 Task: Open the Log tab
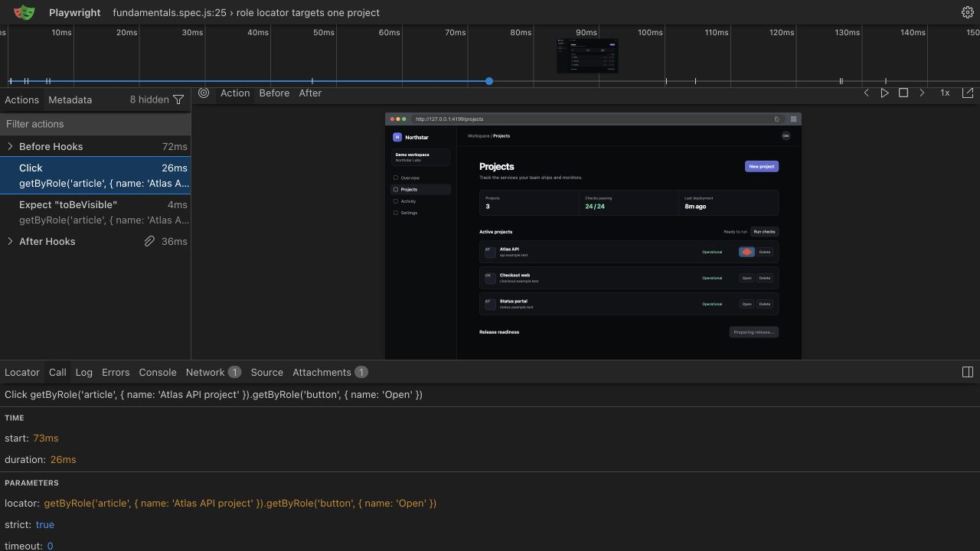click(x=83, y=372)
